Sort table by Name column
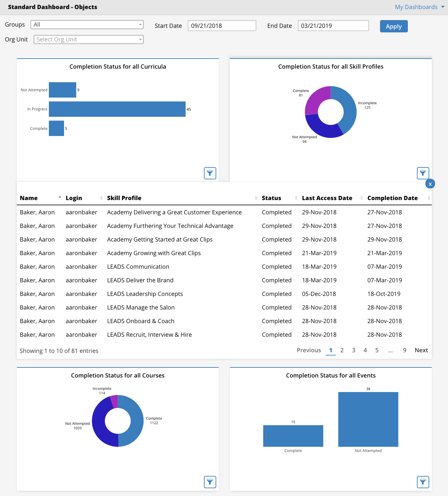 click(x=29, y=198)
